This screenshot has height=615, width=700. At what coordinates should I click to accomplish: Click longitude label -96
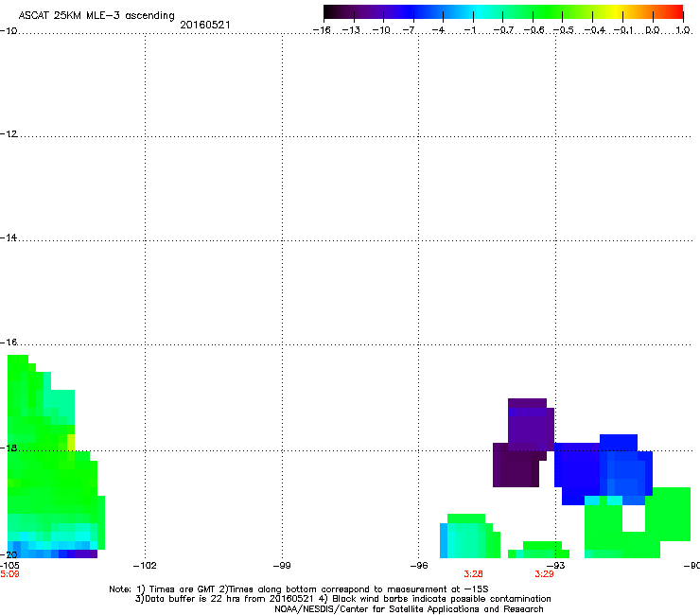click(x=419, y=566)
